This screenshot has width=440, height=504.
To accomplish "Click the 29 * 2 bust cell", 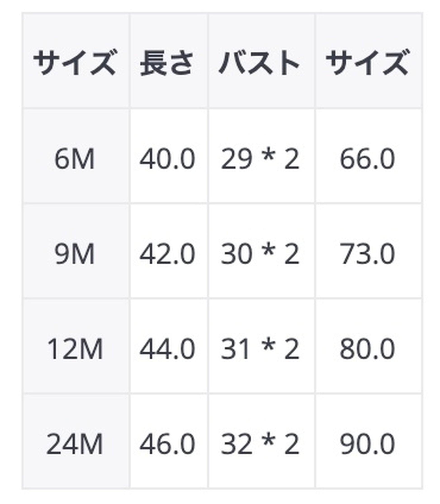I will (260, 160).
